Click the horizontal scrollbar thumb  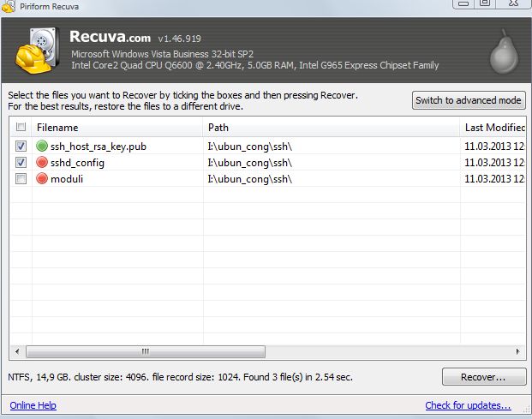coord(146,351)
